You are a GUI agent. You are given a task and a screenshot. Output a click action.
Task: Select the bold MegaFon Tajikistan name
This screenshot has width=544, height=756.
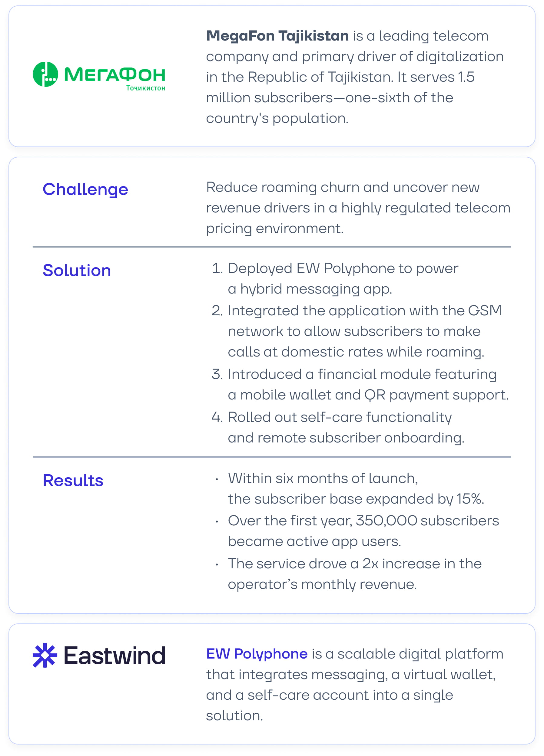coord(277,36)
